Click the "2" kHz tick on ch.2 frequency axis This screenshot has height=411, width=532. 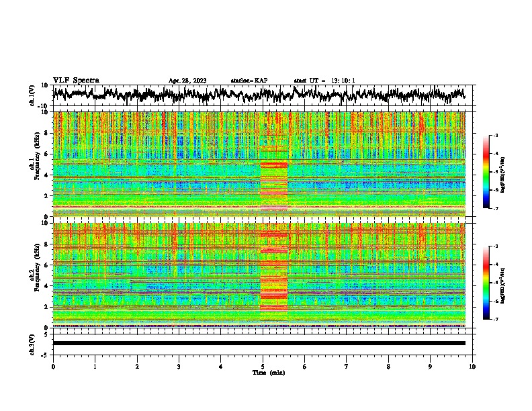click(47, 307)
